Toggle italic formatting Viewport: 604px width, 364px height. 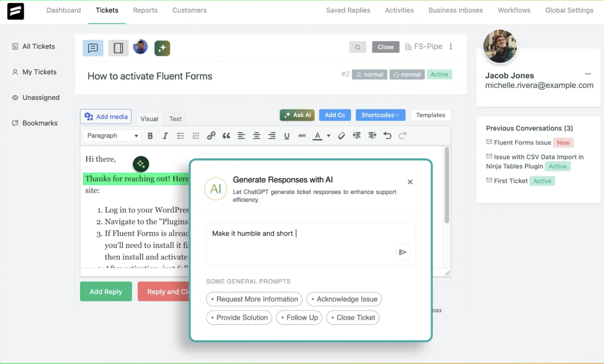[x=165, y=136]
